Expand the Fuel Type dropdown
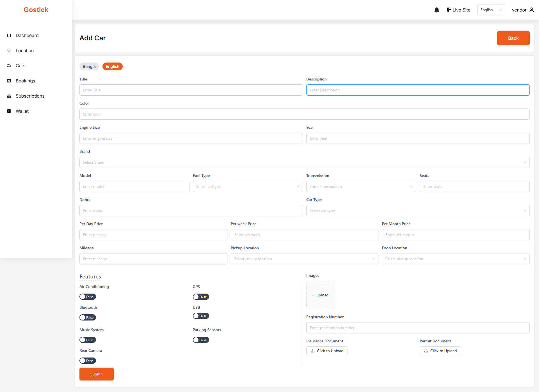The image size is (539, 392). (x=248, y=186)
